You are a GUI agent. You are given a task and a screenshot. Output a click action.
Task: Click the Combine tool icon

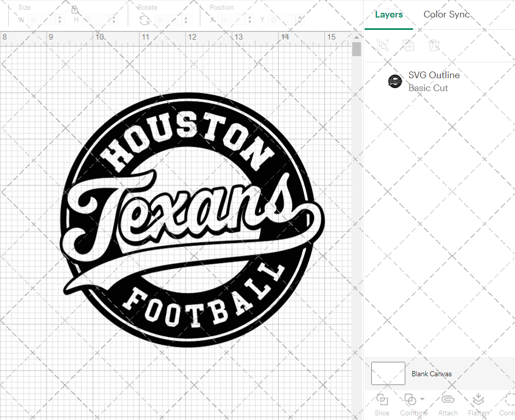tap(410, 399)
